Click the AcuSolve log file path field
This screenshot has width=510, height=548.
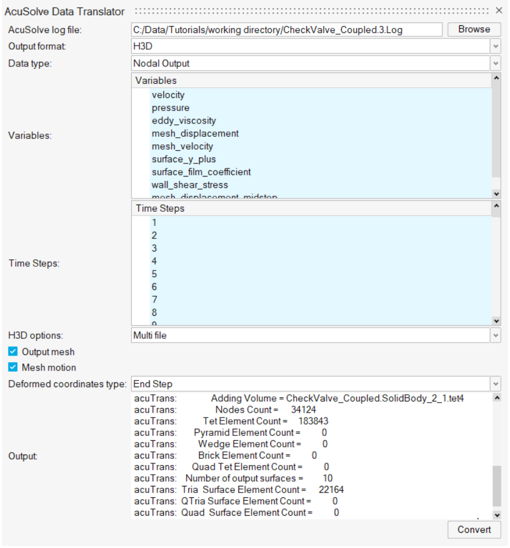pyautogui.click(x=287, y=30)
